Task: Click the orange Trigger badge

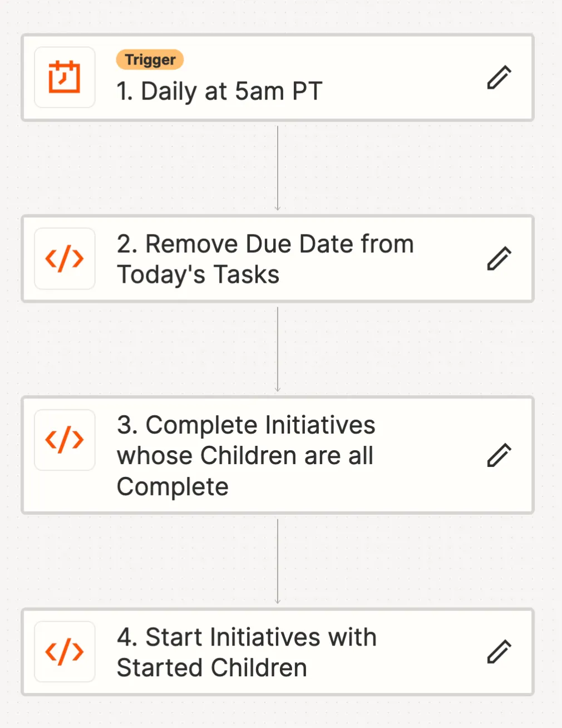Action: tap(150, 60)
